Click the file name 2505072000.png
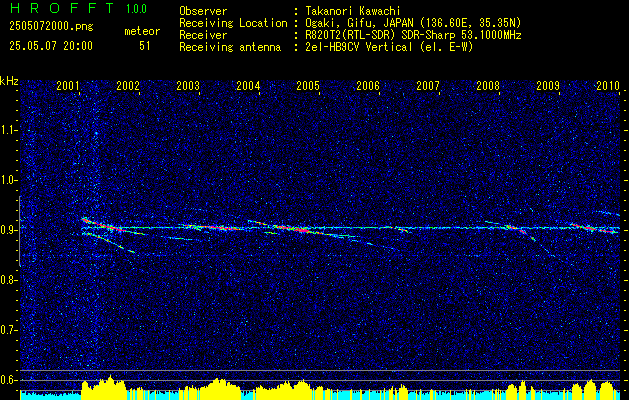Viewport: 629px width, 400px height. tap(51, 27)
